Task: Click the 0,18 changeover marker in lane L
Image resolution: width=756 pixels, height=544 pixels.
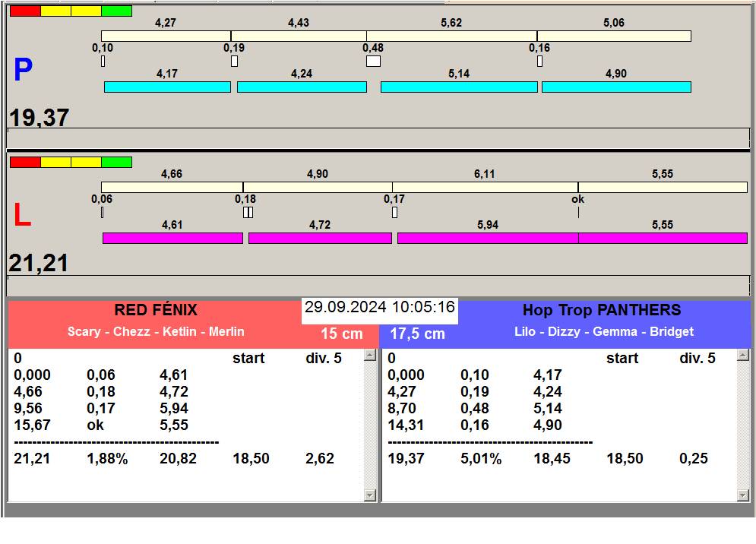Action: point(248,212)
